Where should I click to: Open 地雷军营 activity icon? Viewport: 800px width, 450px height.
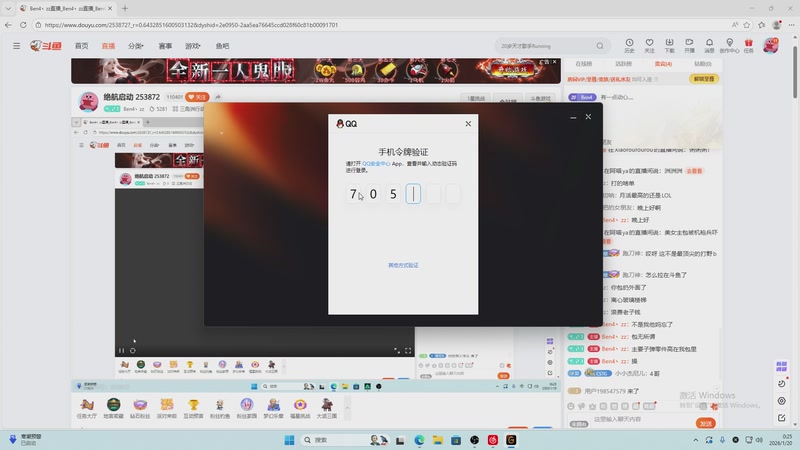click(x=113, y=408)
